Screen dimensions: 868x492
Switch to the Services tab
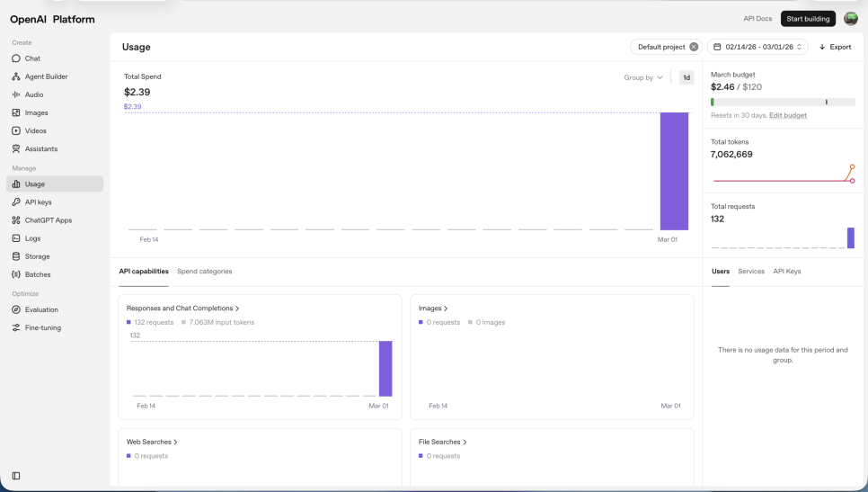pos(750,272)
